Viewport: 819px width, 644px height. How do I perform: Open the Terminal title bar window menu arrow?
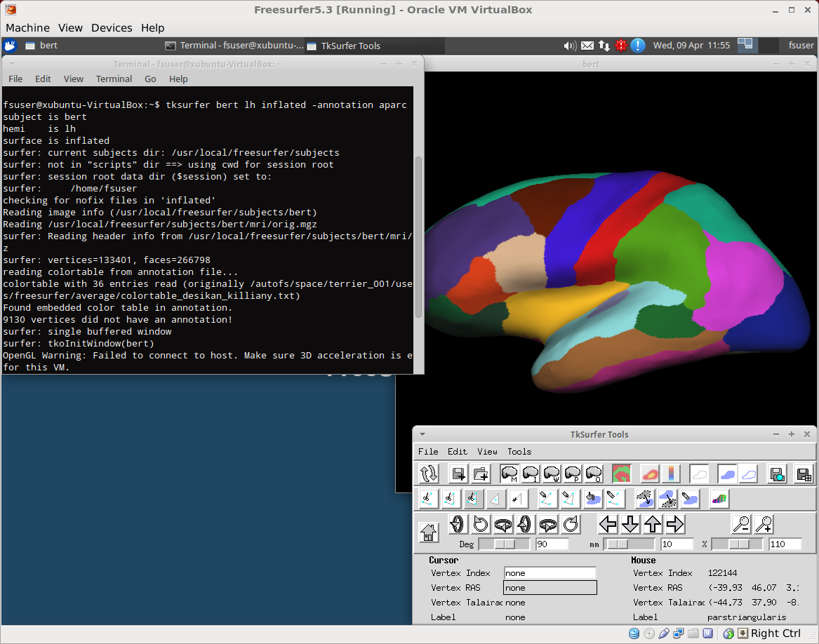[x=11, y=64]
